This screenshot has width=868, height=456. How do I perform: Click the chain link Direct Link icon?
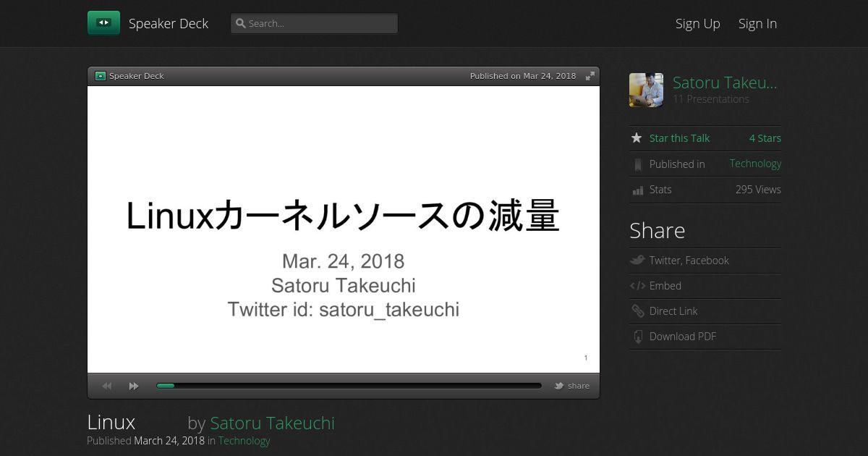(x=637, y=311)
